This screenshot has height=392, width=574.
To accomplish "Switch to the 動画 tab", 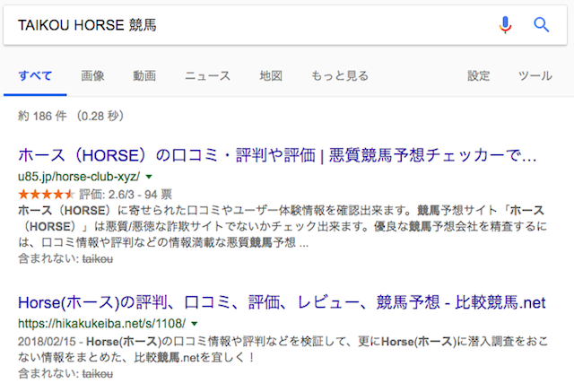I will [144, 75].
